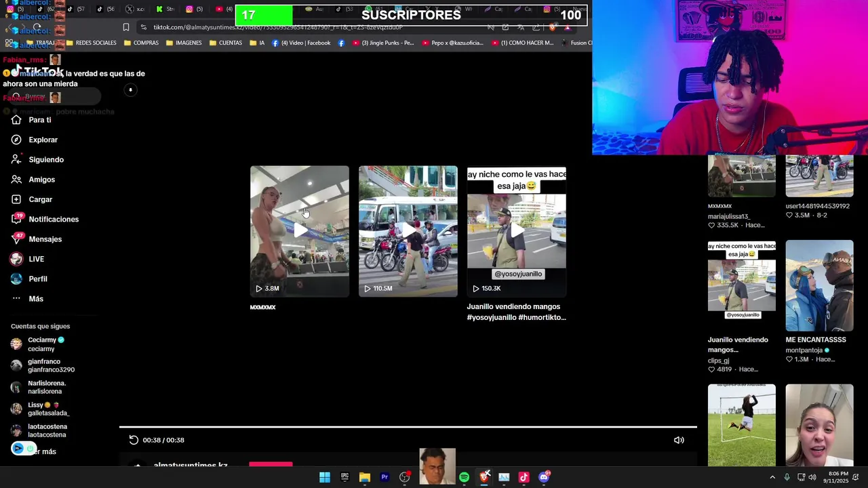Open the Para ti home feed
Screen dimensions: 868x488
(x=31, y=120)
